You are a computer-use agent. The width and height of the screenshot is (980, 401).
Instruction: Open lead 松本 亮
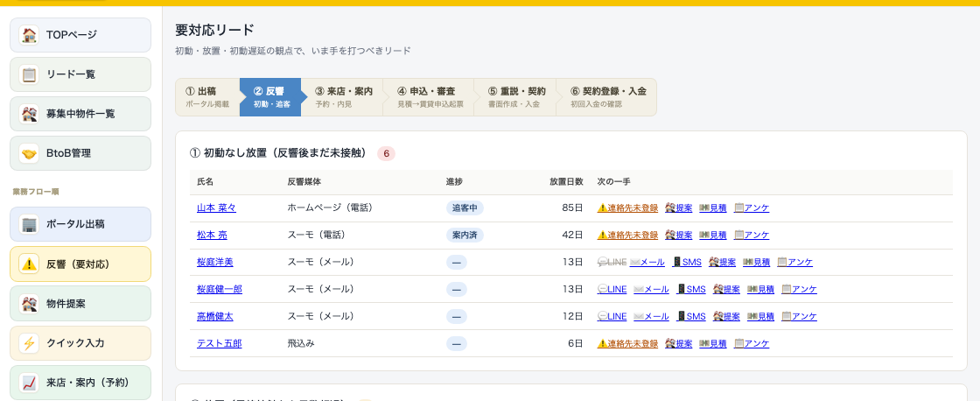pos(212,236)
